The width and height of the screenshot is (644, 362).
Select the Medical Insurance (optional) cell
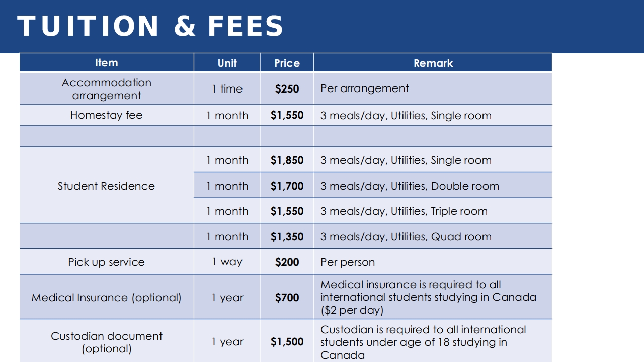point(107,297)
